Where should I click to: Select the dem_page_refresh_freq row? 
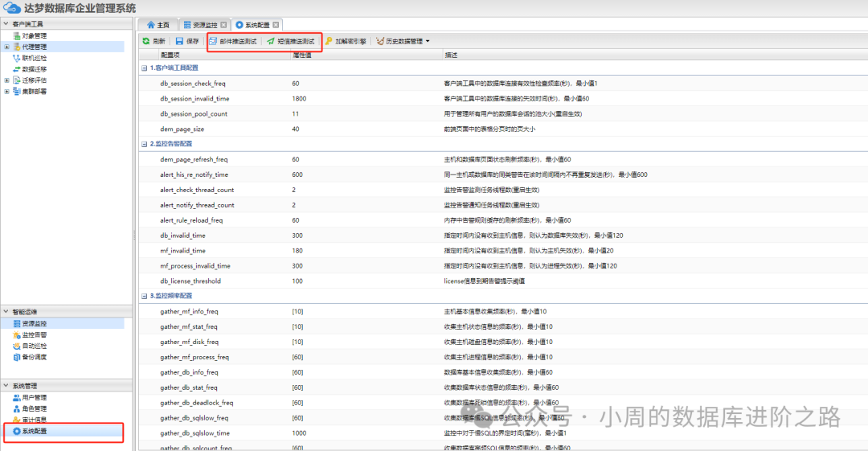tap(503, 159)
